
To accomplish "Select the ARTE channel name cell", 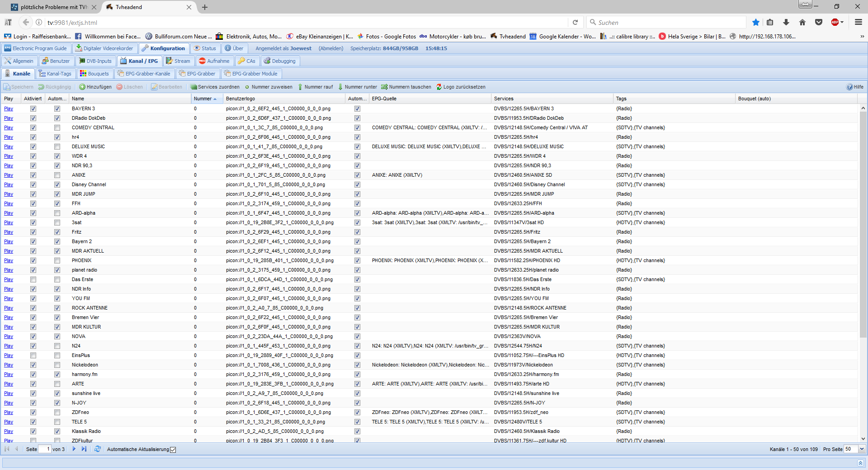I will pos(130,384).
